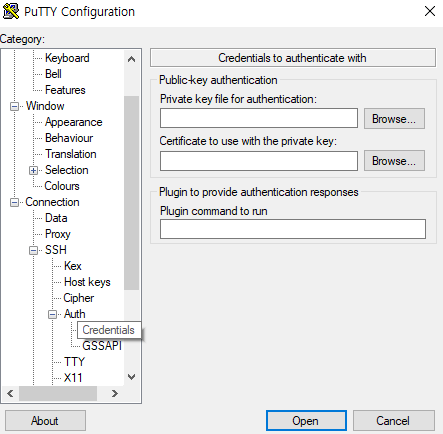Click the certificate file field

pos(259,161)
